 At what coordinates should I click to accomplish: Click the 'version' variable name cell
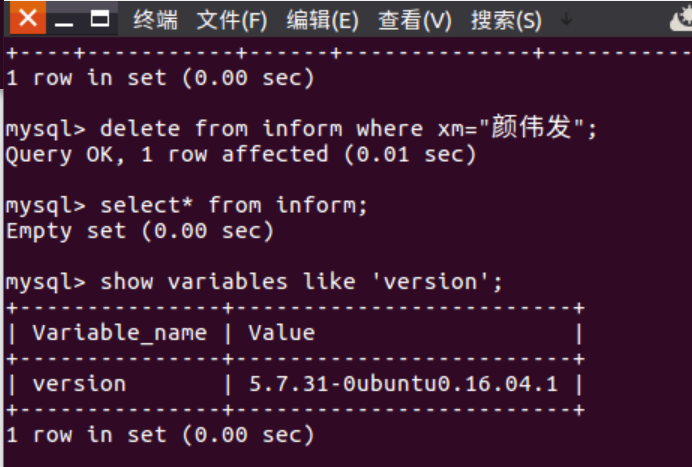pyautogui.click(x=79, y=384)
